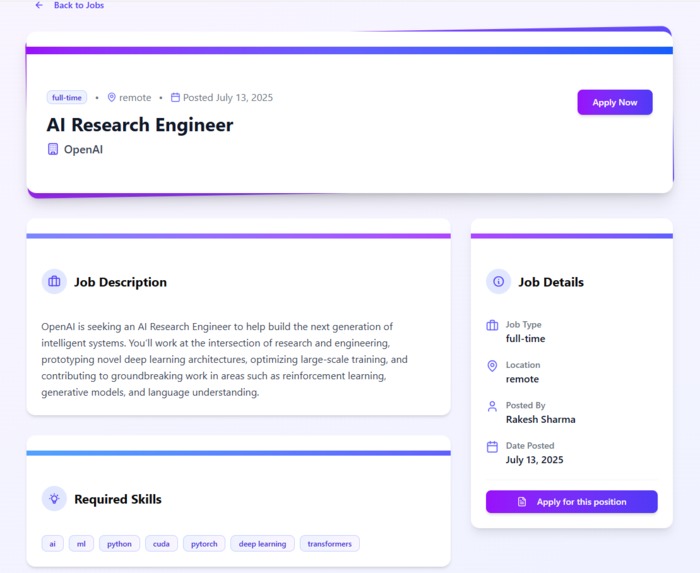700x573 pixels.
Task: Click the location pin icon next to remote in header
Action: [x=112, y=97]
